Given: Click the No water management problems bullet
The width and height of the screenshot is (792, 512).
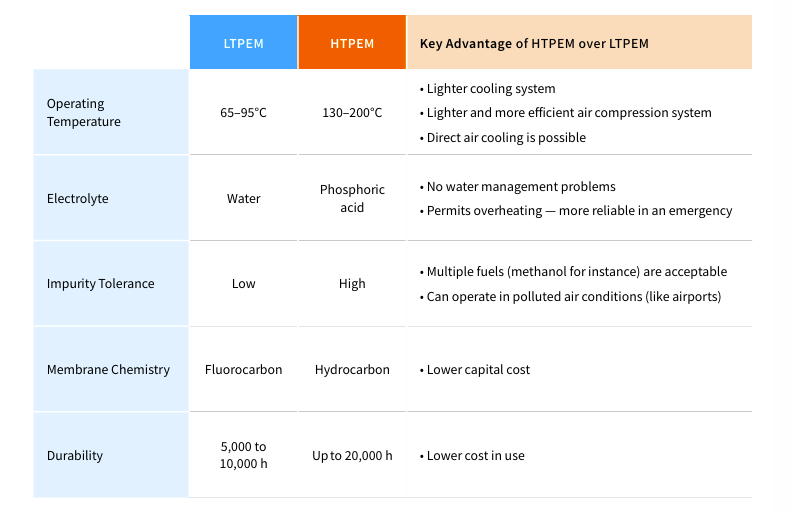Looking at the screenshot, I should 521,186.
